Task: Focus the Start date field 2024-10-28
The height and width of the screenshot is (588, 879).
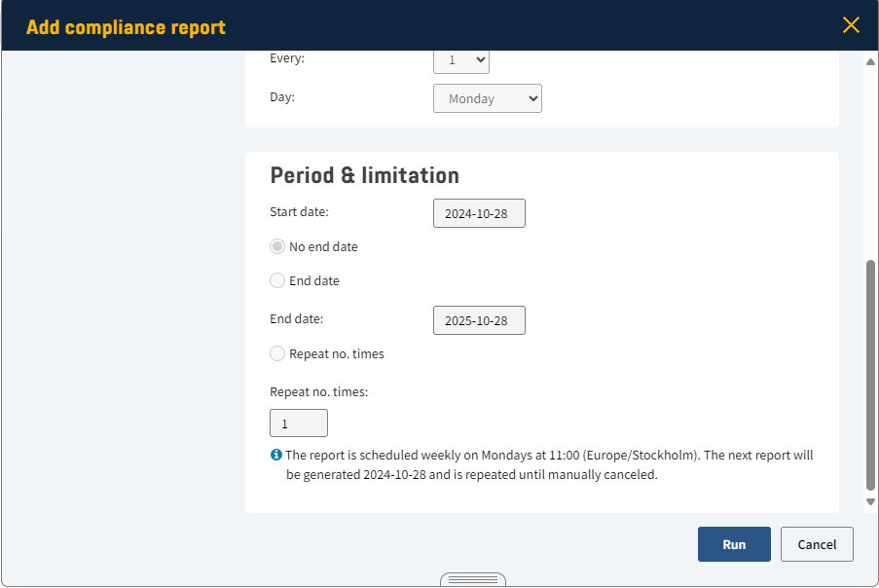Action: (x=479, y=214)
